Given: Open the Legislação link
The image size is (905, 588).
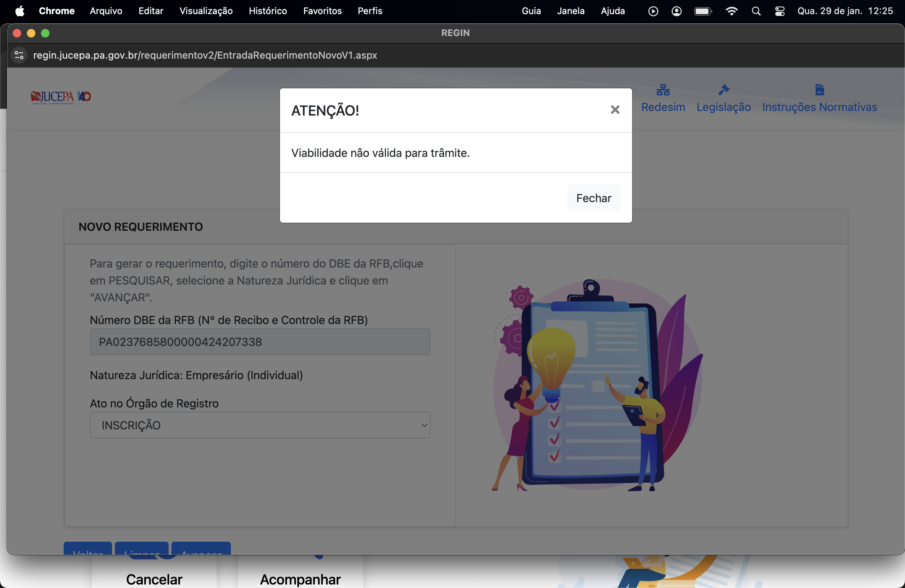Looking at the screenshot, I should click(x=723, y=107).
